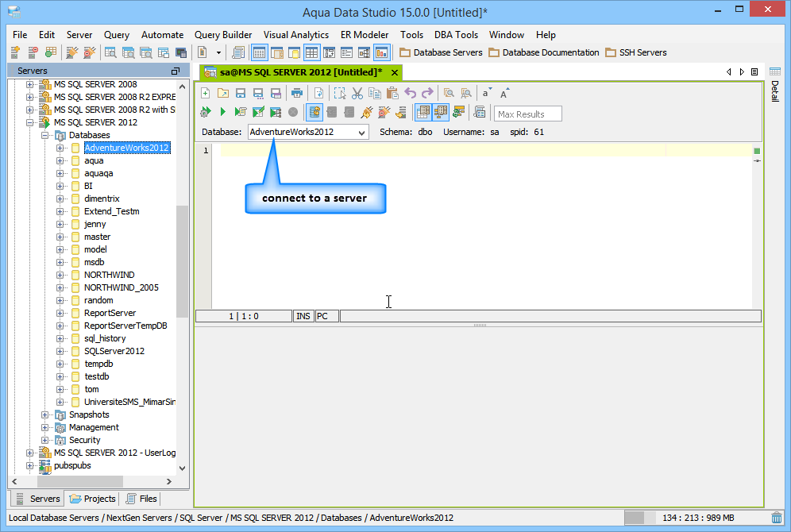Expand the Management folder node

[x=45, y=428]
